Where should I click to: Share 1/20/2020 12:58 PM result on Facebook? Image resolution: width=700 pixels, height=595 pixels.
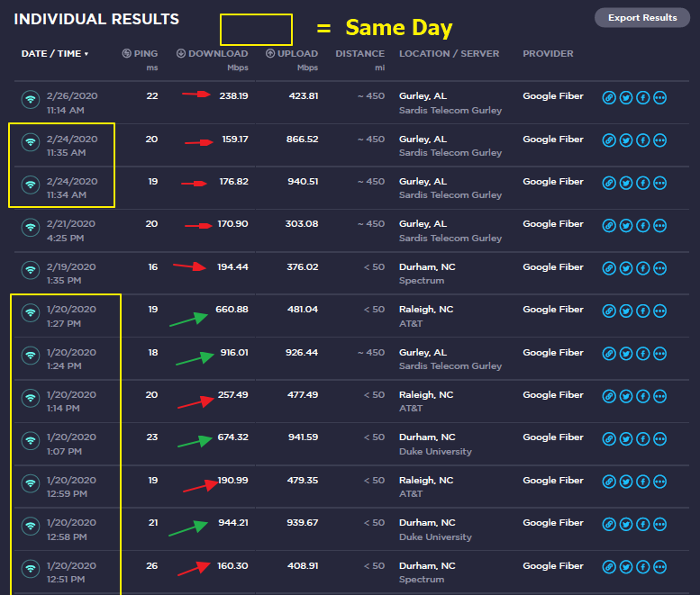[643, 524]
